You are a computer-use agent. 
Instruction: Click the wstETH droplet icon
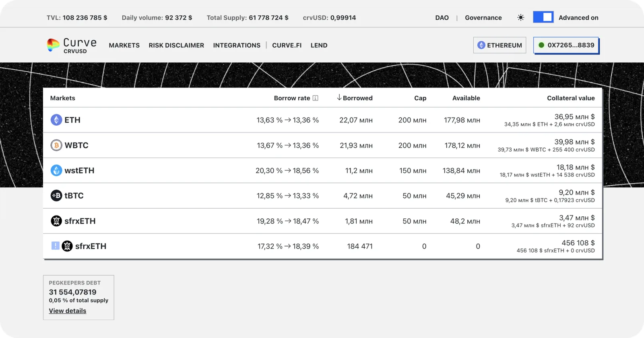(56, 170)
